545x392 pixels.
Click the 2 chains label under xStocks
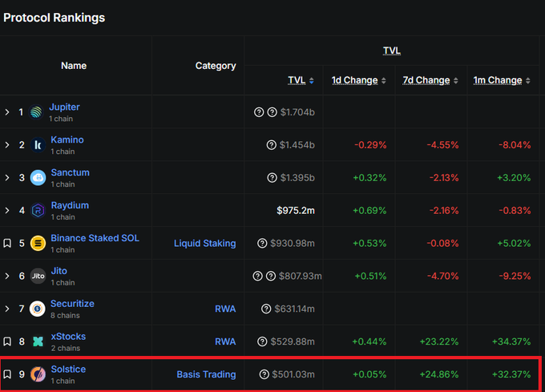click(66, 348)
